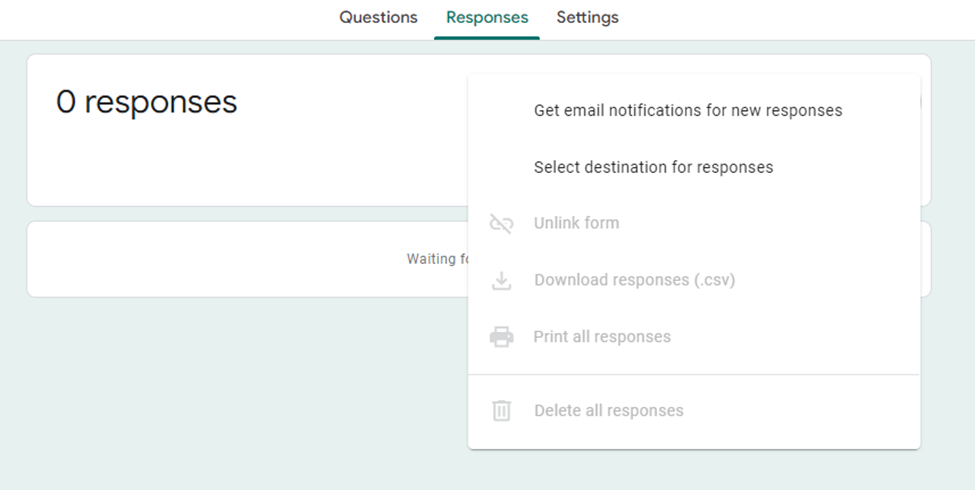Choose Print all responses menu text
975x490 pixels.
[x=602, y=337]
